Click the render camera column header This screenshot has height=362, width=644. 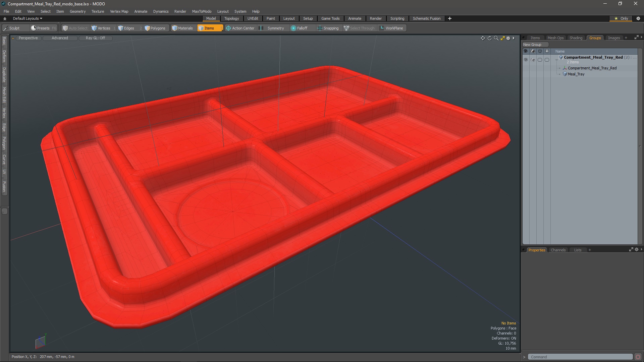533,51
